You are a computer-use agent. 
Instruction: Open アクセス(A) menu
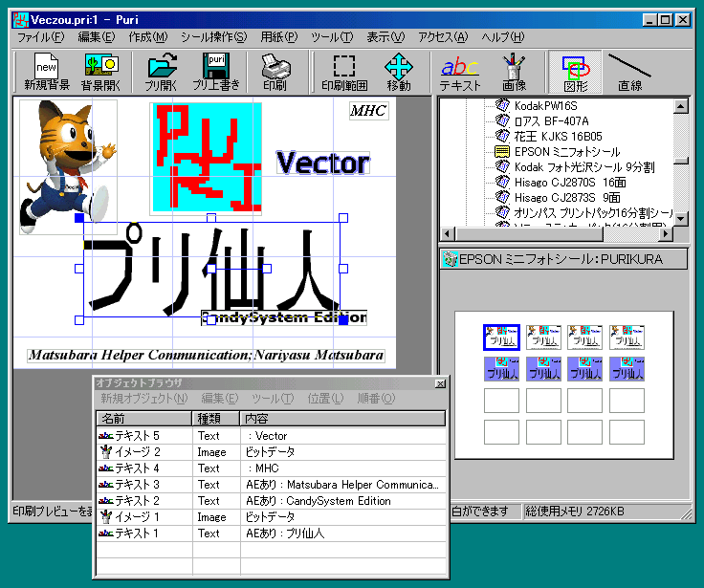pos(443,36)
